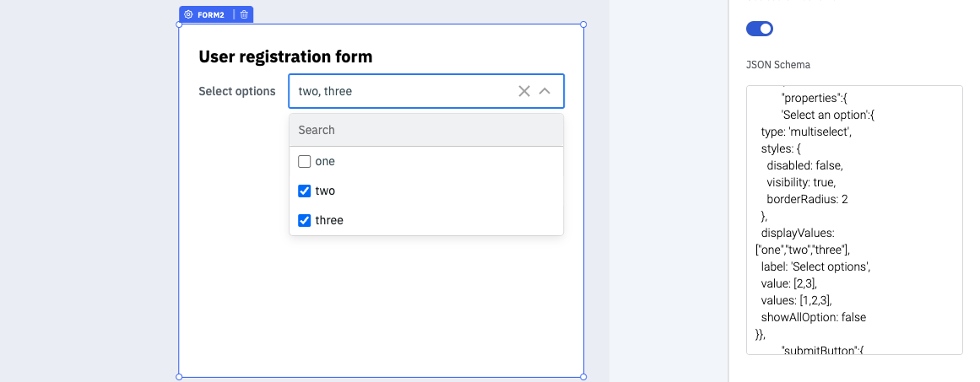
Task: Click inside the JSON Schema editor
Action: pos(854,219)
